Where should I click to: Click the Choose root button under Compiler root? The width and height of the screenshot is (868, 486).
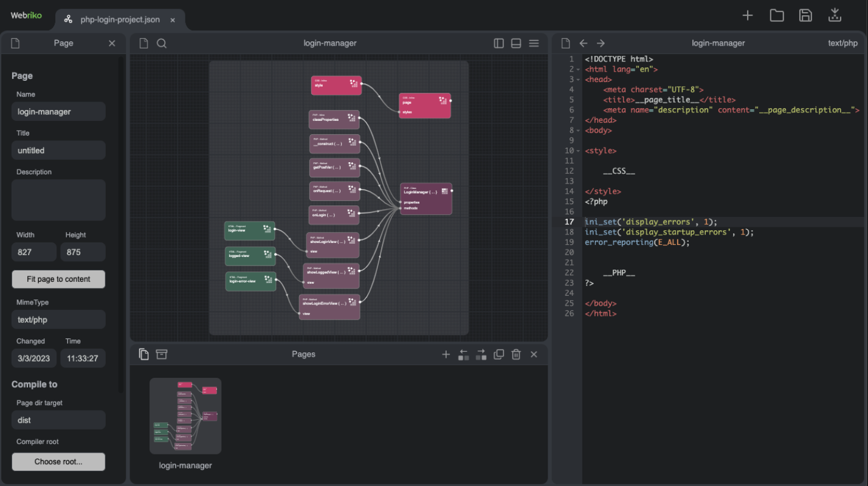pos(58,462)
